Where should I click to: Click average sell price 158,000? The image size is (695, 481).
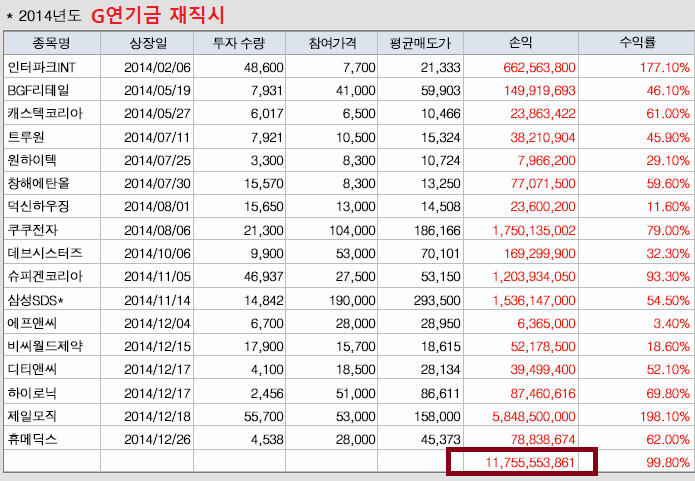(437, 416)
